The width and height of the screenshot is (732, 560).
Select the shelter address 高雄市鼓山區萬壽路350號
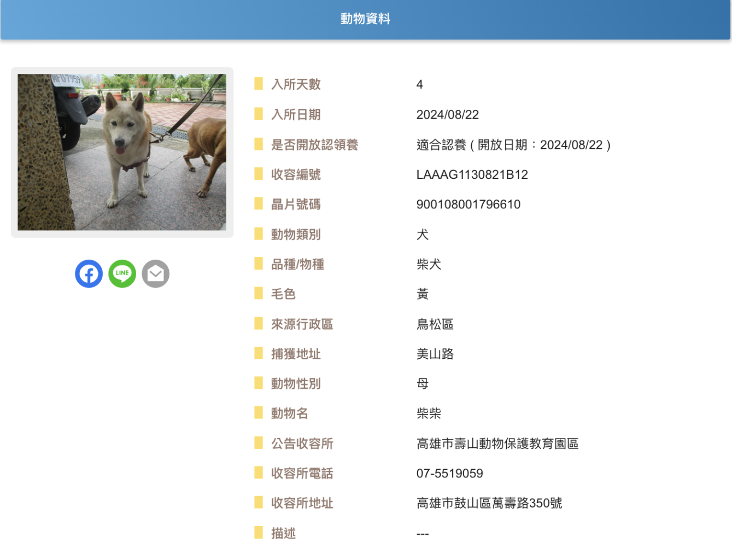click(489, 503)
